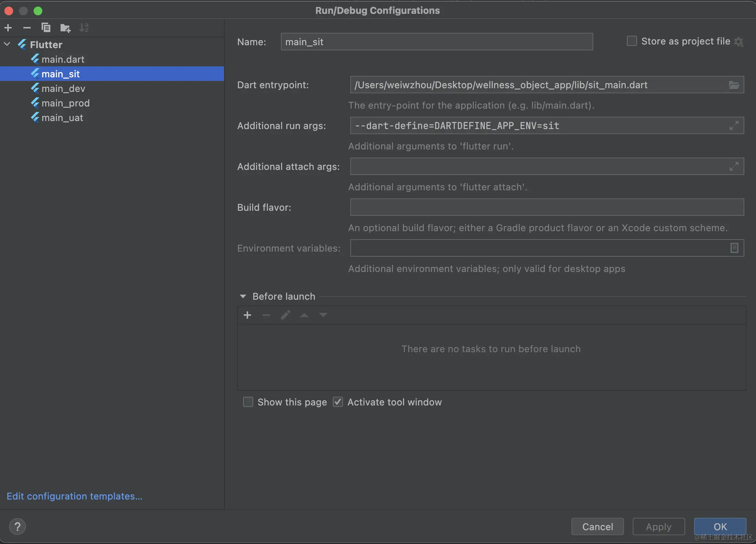This screenshot has height=544, width=756.
Task: Open the Environment variables editor icon
Action: [734, 248]
